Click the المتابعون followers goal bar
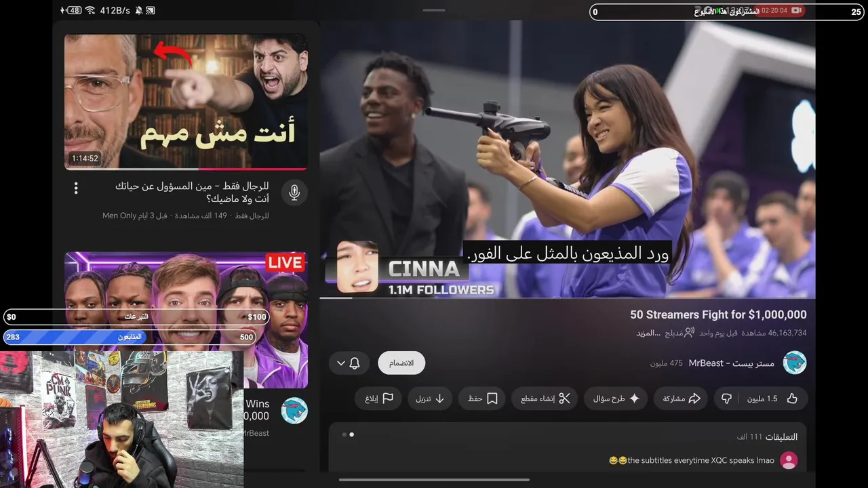Screen dimensions: 868x488 tap(130, 337)
